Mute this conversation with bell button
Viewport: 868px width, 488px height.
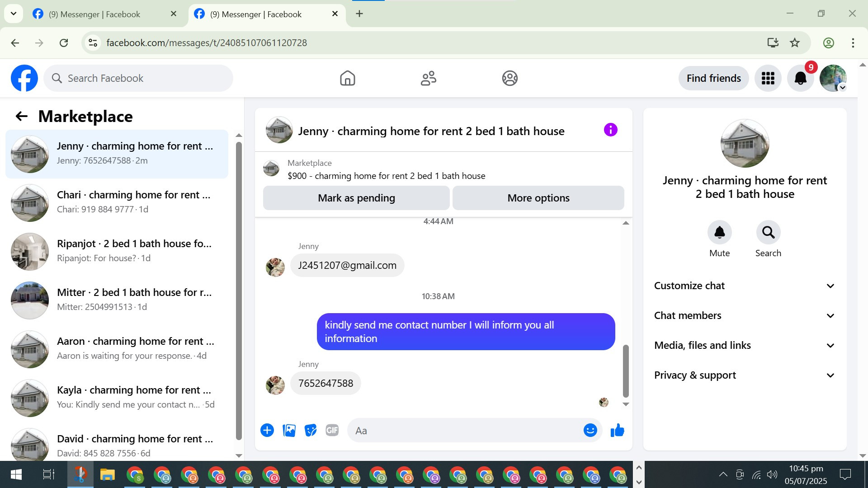tap(719, 233)
